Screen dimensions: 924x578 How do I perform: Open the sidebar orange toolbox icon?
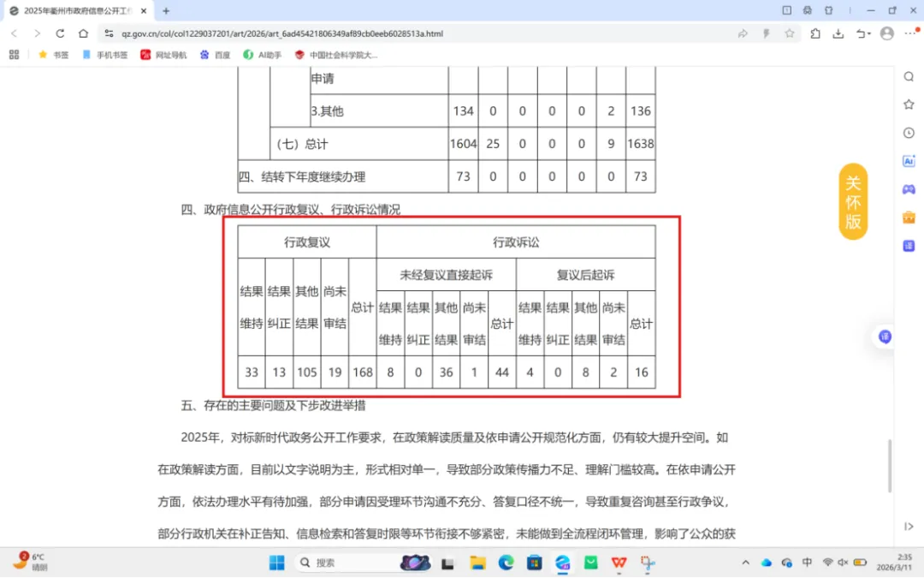[909, 217]
